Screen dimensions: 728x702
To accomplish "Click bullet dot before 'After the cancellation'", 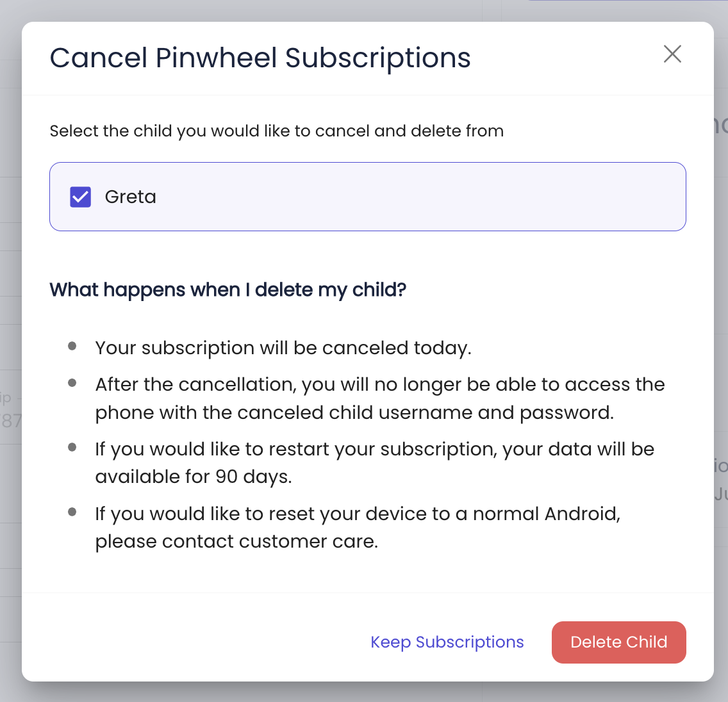I will click(x=72, y=383).
